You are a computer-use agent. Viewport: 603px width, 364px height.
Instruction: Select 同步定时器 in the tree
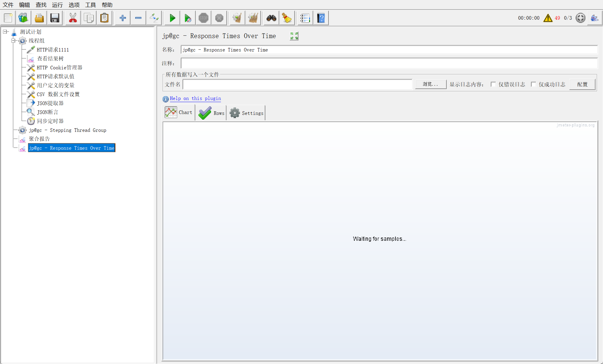(50, 121)
